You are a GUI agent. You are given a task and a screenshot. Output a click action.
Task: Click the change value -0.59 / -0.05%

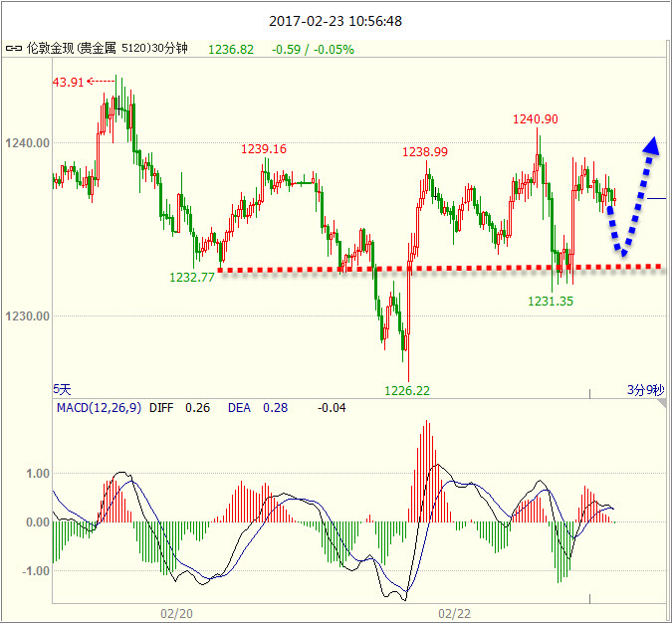click(x=313, y=50)
